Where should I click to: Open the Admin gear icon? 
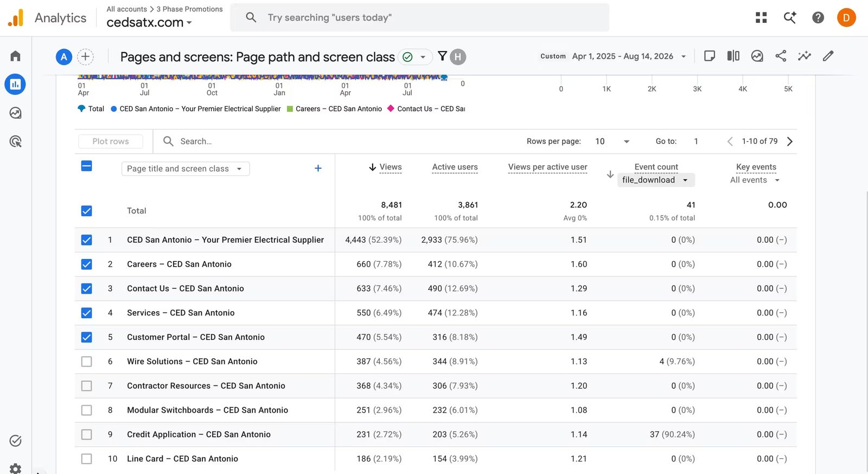tap(16, 469)
